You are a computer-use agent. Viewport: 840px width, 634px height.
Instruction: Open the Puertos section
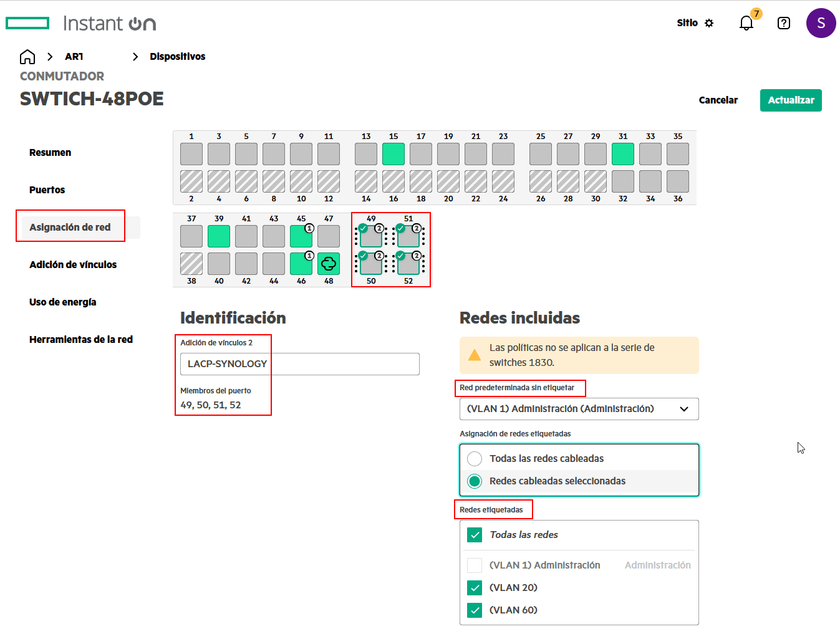47,190
